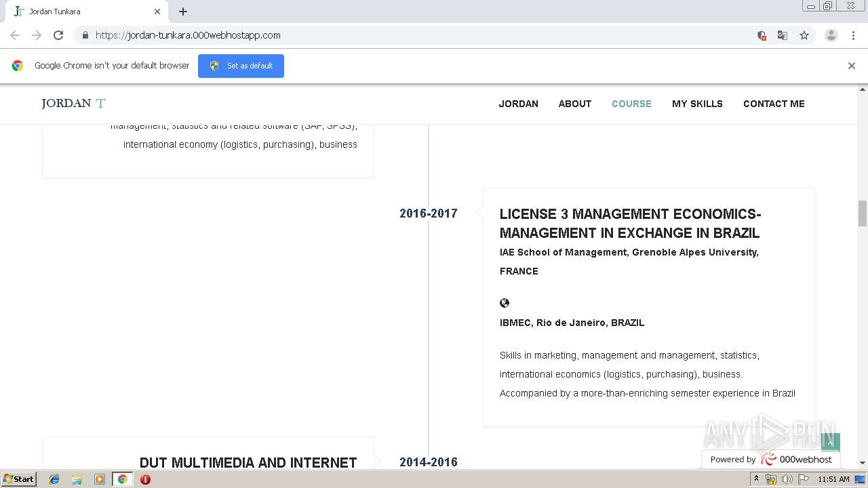Go to ABOUT menu item

pos(575,104)
